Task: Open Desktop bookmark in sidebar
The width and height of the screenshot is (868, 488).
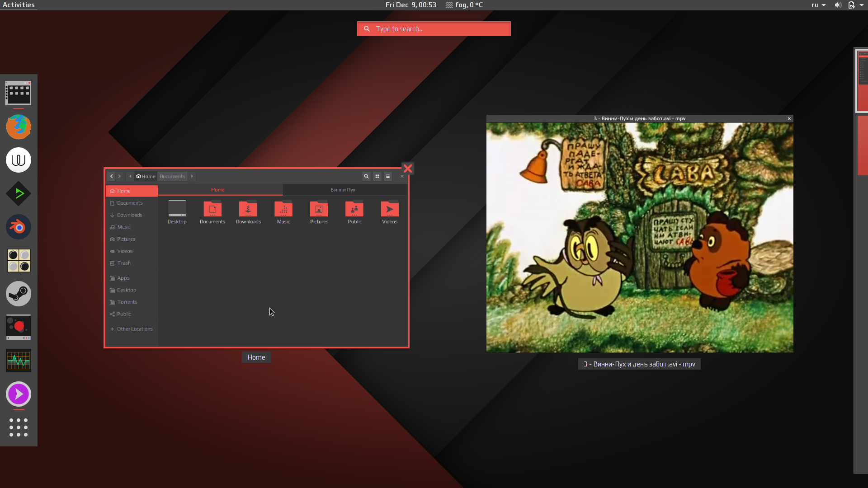Action: (x=132, y=290)
